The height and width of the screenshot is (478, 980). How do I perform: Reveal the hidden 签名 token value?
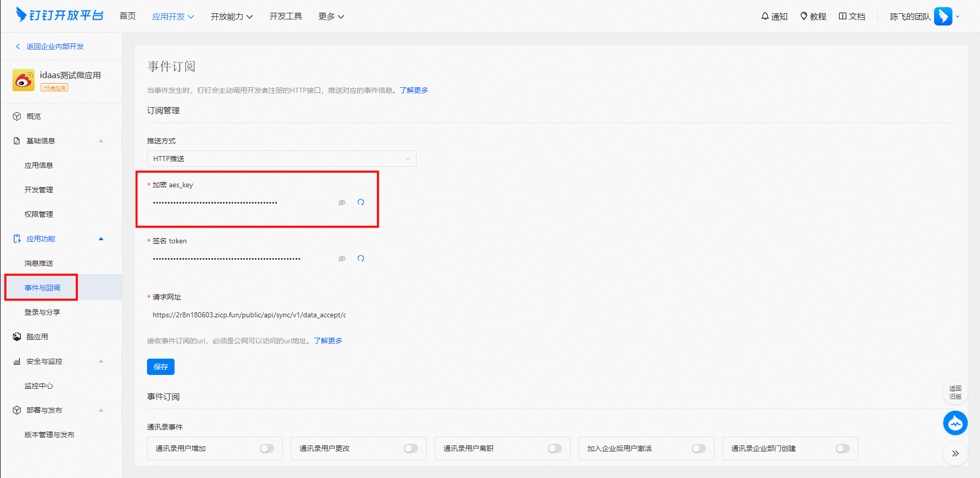[x=342, y=259]
